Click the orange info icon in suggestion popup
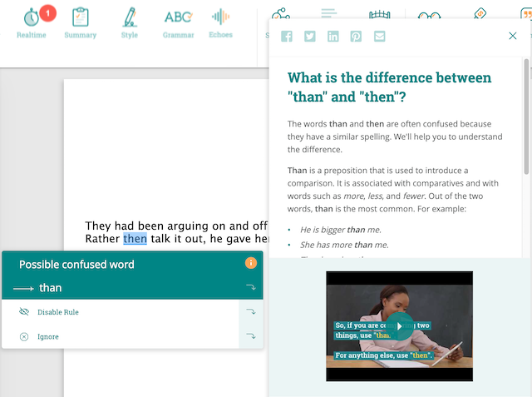The width and height of the screenshot is (532, 397). click(251, 263)
